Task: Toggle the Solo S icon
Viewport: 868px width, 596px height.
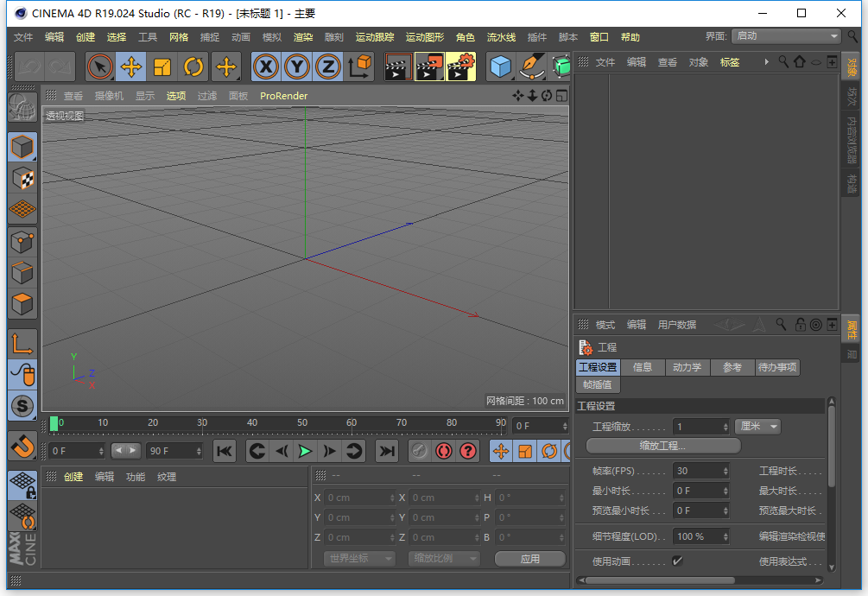Action: click(22, 406)
